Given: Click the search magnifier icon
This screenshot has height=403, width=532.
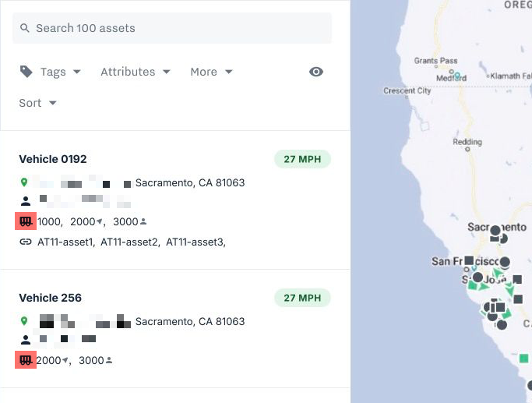Looking at the screenshot, I should [x=25, y=28].
